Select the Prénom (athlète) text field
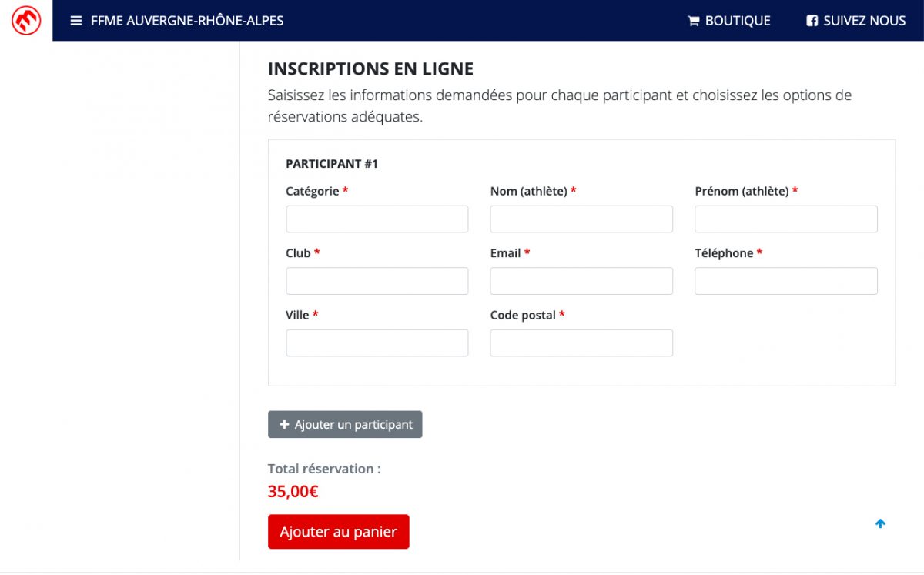The image size is (924, 575). (x=785, y=219)
